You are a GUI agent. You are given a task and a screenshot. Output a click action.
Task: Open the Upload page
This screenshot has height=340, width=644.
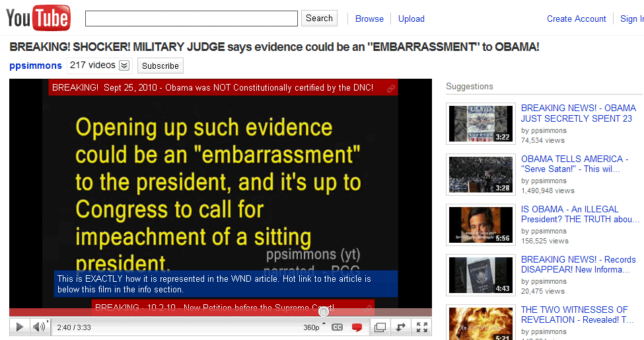[x=411, y=19]
